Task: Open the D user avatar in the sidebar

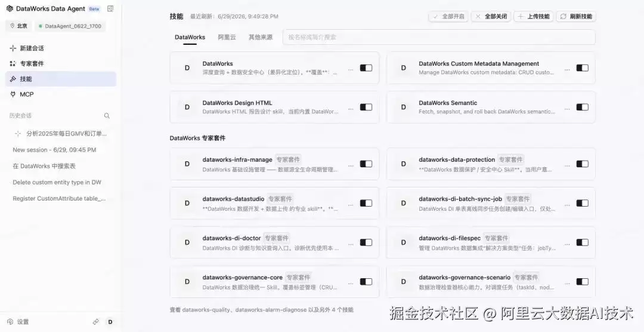Action: (x=110, y=322)
